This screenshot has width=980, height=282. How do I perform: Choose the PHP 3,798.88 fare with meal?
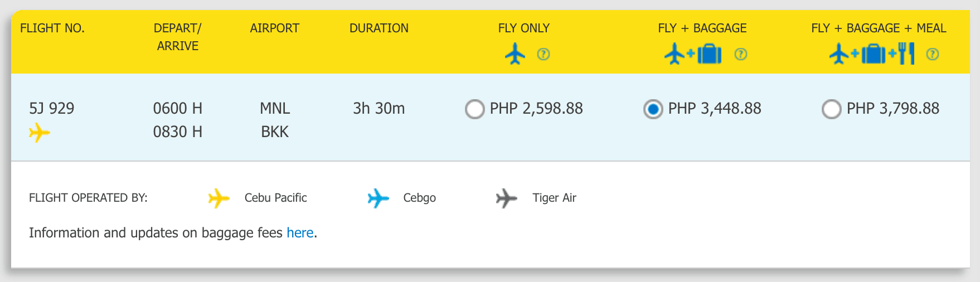coord(831,109)
